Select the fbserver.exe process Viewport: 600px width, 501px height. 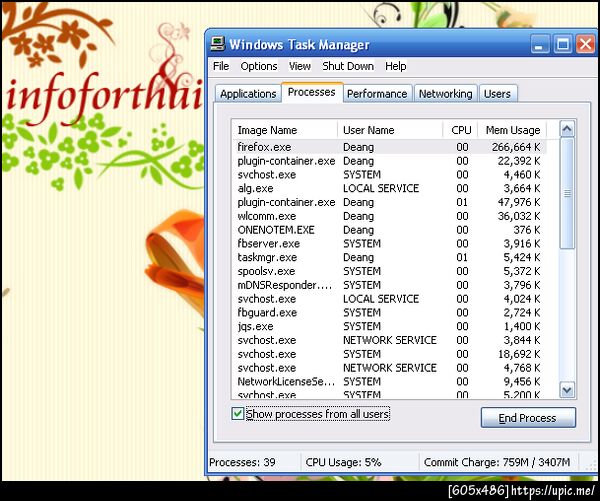(x=390, y=243)
